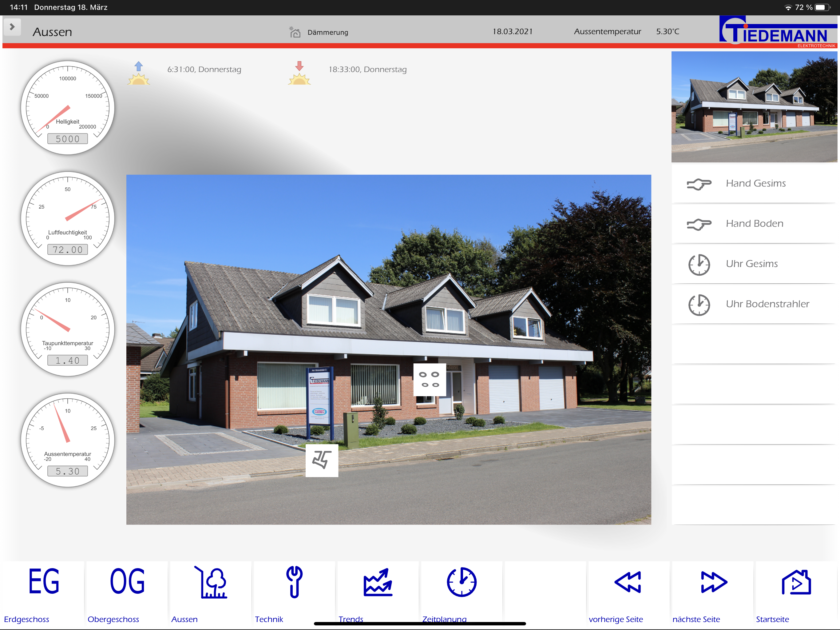Click the Dämmerung status text

[328, 32]
